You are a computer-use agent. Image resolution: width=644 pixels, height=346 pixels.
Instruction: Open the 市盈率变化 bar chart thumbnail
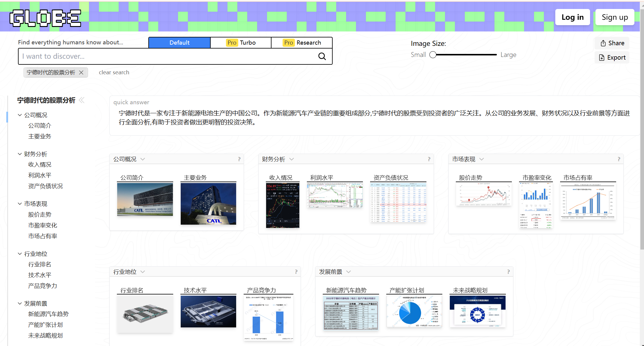point(536,206)
